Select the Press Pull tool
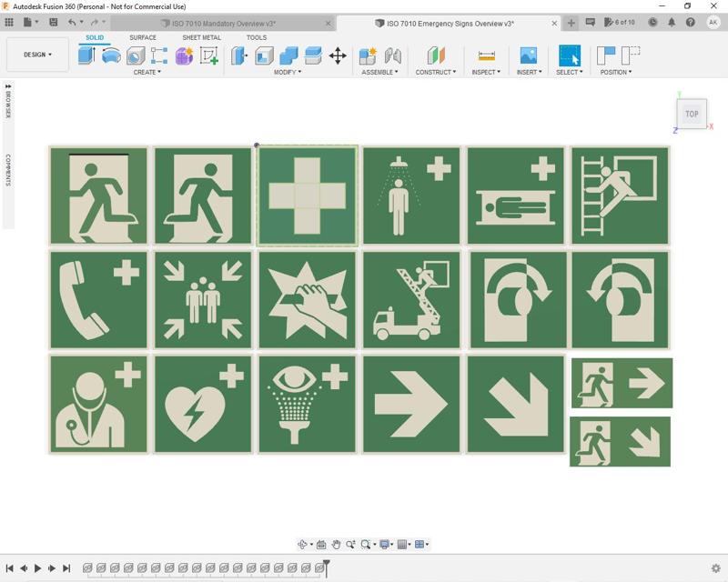The height and width of the screenshot is (582, 728). pos(237,57)
